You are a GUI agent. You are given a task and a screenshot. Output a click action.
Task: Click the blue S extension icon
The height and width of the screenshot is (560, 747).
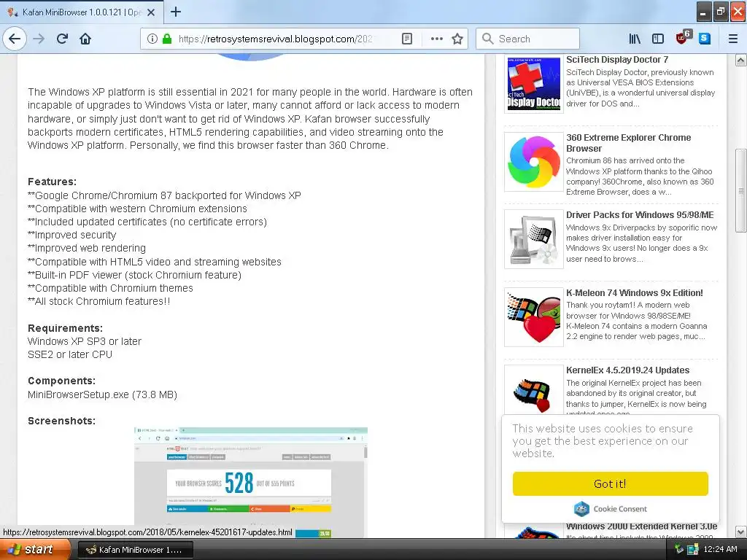pyautogui.click(x=705, y=39)
